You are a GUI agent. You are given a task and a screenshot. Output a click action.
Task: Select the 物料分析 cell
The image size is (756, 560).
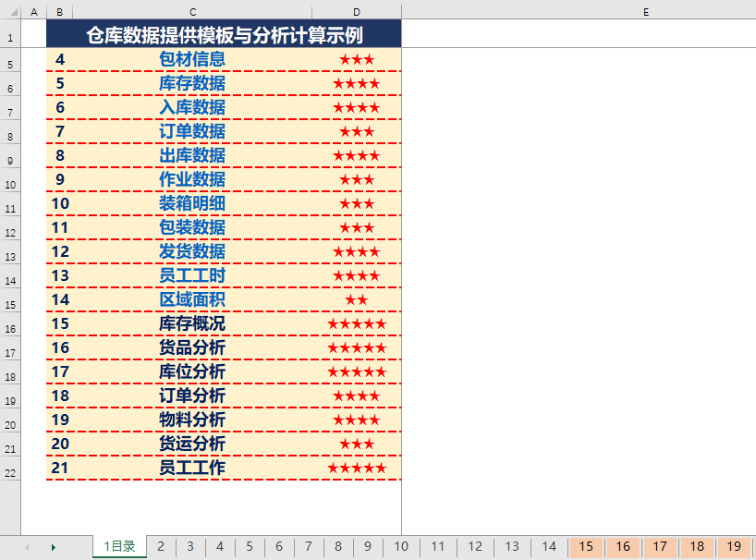coord(192,420)
